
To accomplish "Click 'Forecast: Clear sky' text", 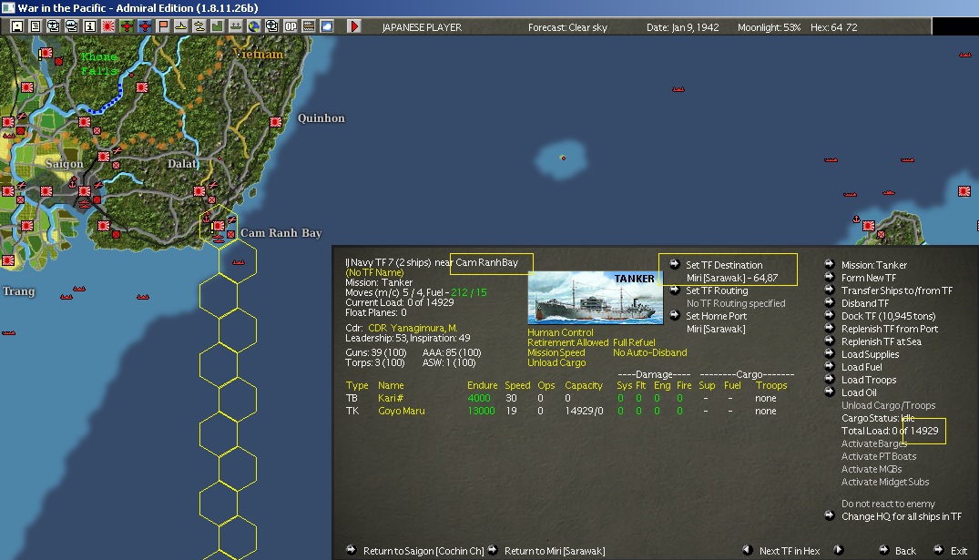I will point(567,27).
